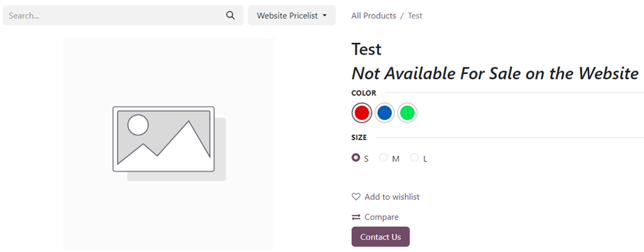Click the Compare link text
The image size is (644, 252).
(382, 217)
